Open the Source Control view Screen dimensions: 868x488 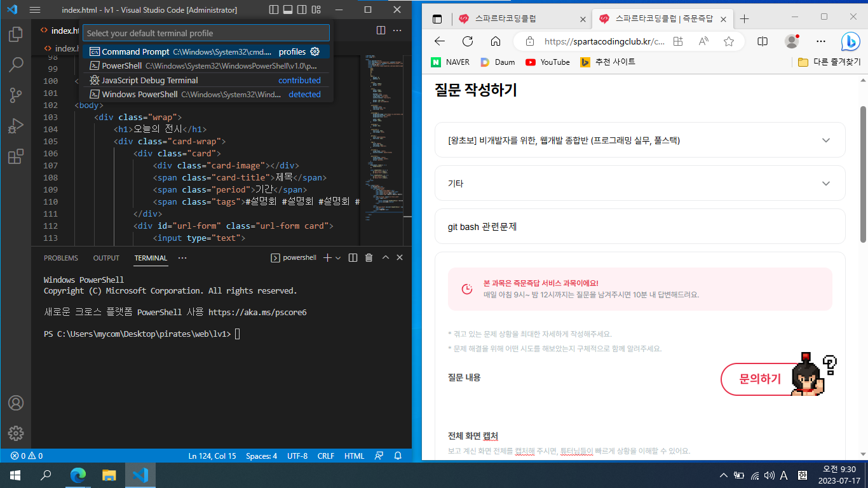(x=16, y=95)
